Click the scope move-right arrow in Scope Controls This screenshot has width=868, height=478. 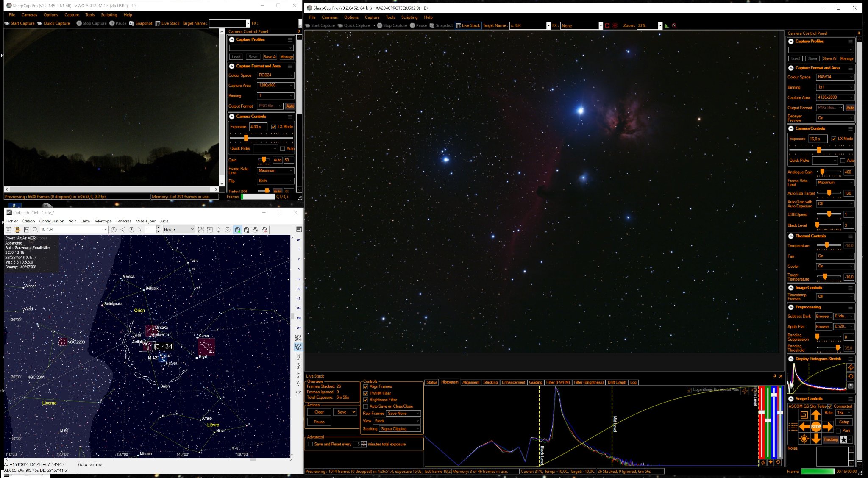pyautogui.click(x=828, y=427)
